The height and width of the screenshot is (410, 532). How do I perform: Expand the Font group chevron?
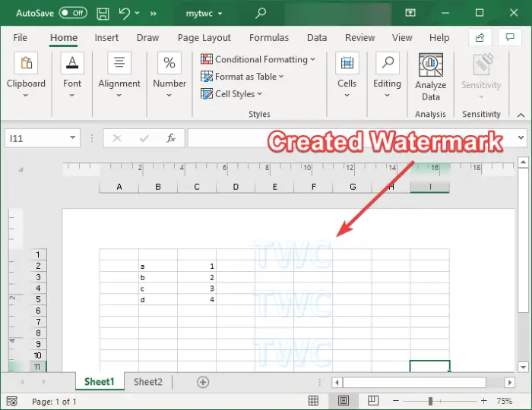coord(72,96)
